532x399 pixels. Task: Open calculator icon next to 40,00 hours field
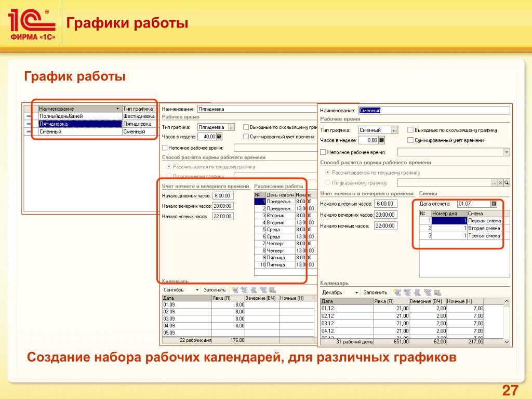pyautogui.click(x=219, y=137)
